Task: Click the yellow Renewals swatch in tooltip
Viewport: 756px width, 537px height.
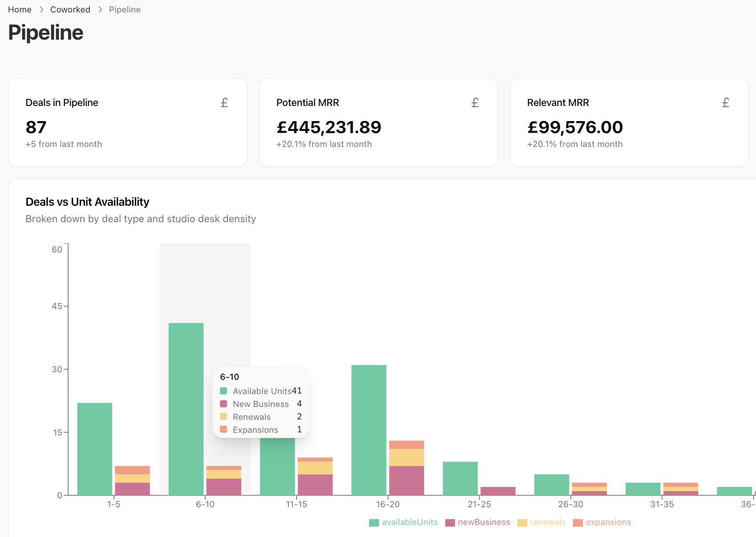Action: pos(224,417)
